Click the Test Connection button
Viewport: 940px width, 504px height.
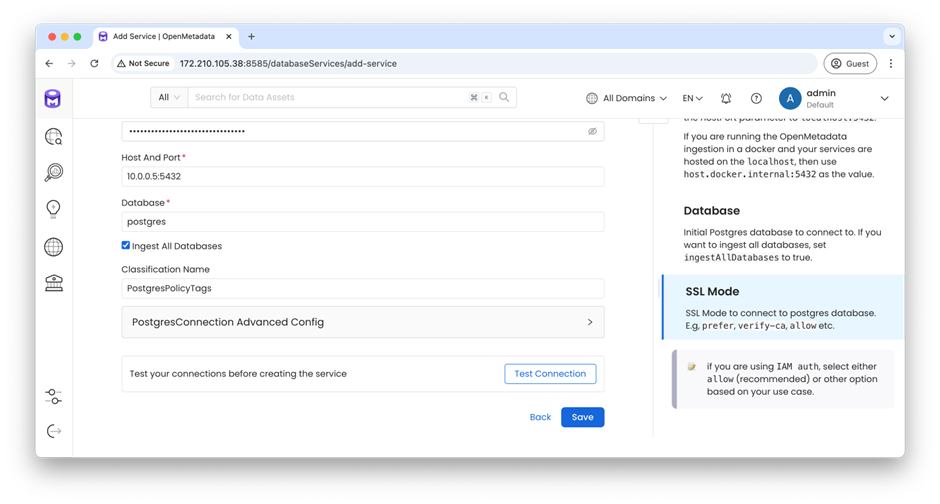tap(550, 373)
